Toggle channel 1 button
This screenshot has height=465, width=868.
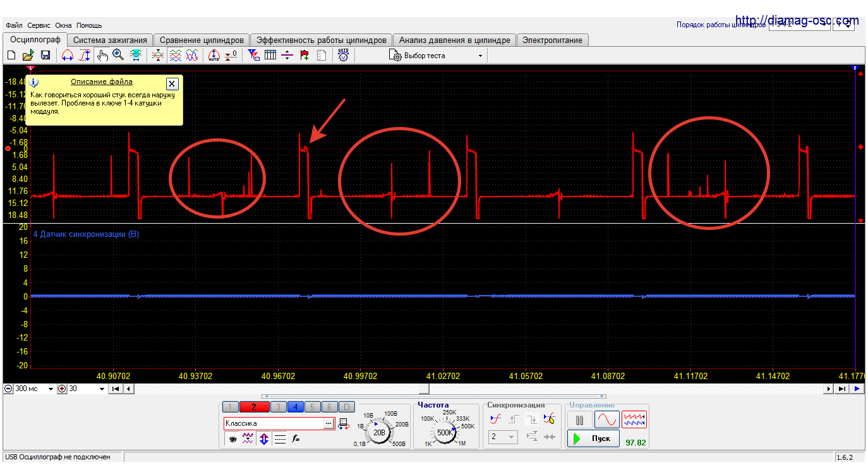[231, 407]
